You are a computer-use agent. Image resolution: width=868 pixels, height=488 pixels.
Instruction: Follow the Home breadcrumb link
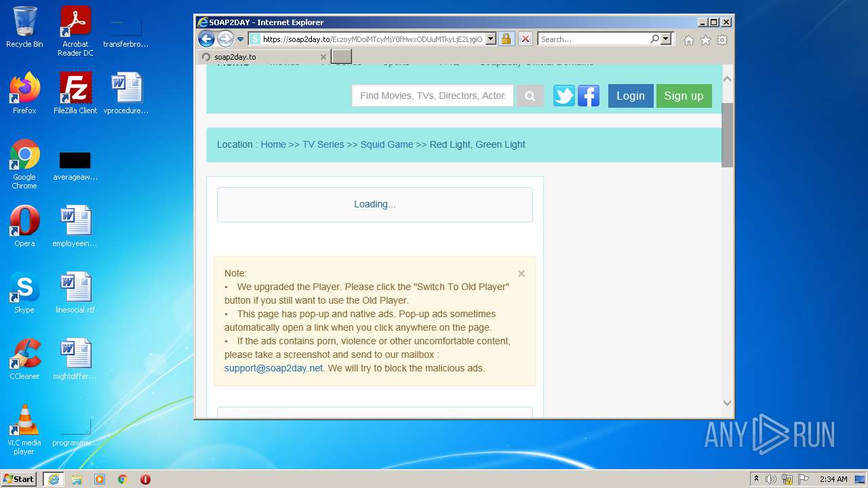(273, 144)
